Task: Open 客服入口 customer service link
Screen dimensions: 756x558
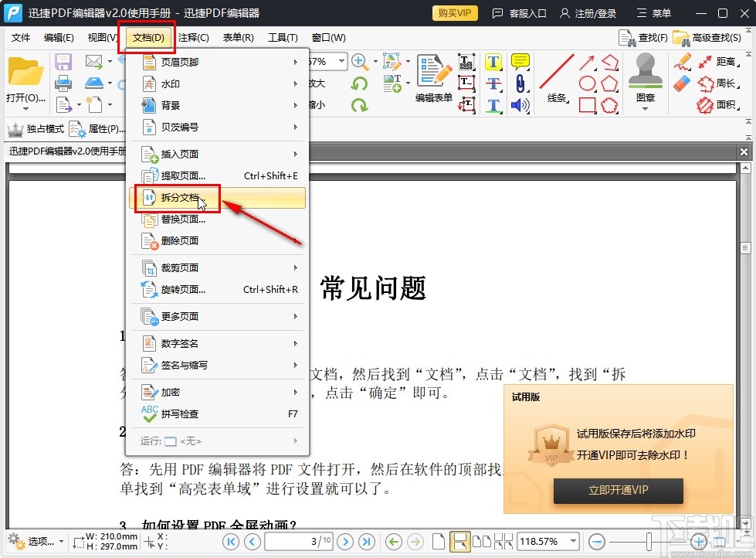Action: (x=519, y=13)
